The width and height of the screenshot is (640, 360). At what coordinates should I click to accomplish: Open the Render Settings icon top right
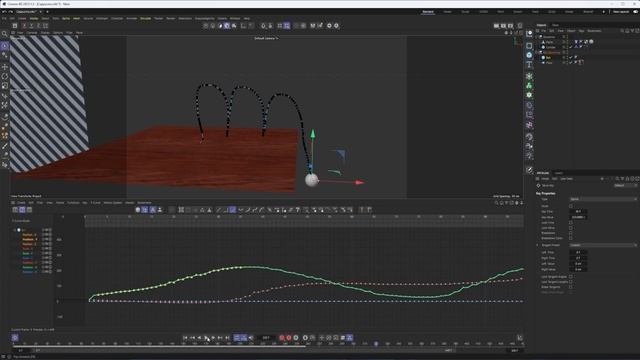511,26
